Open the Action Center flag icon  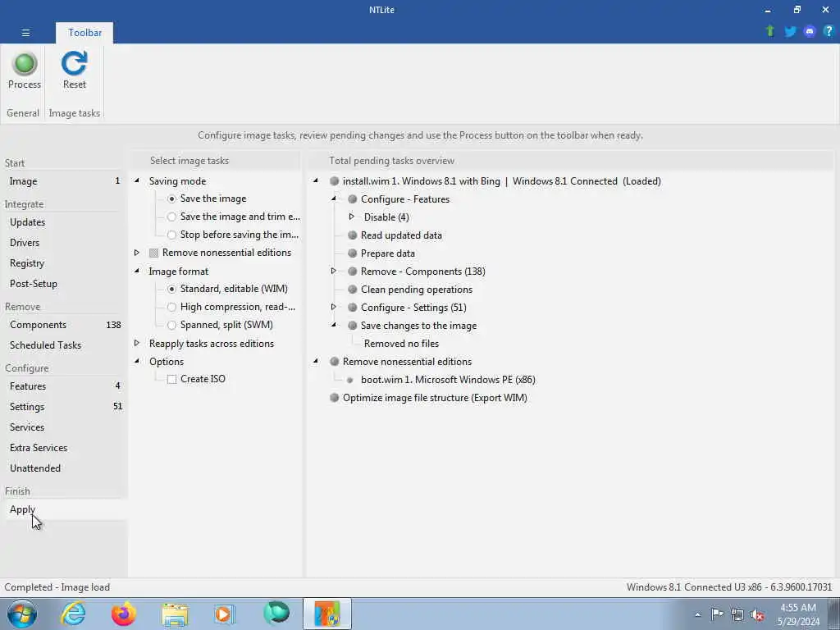[717, 614]
